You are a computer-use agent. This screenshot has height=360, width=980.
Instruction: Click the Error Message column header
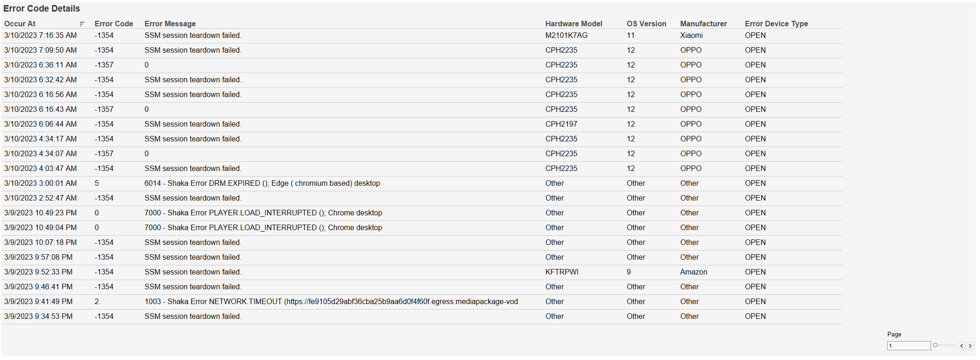(170, 24)
